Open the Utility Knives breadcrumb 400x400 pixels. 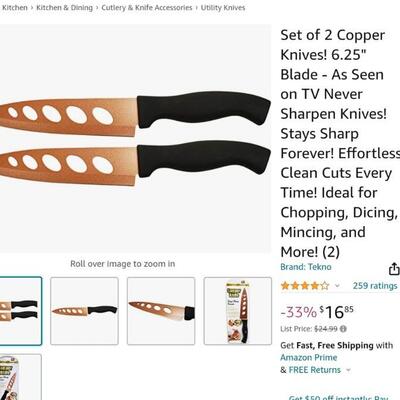(x=223, y=8)
